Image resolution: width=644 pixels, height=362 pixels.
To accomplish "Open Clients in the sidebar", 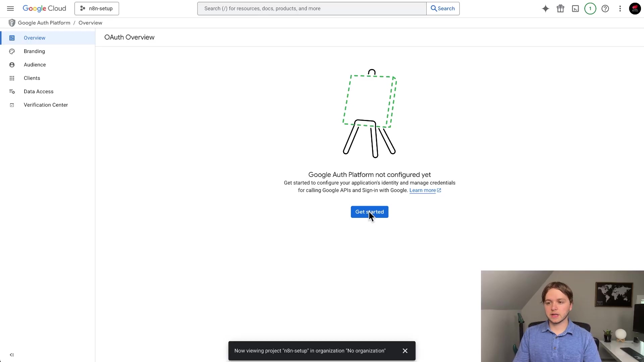I will point(48,78).
